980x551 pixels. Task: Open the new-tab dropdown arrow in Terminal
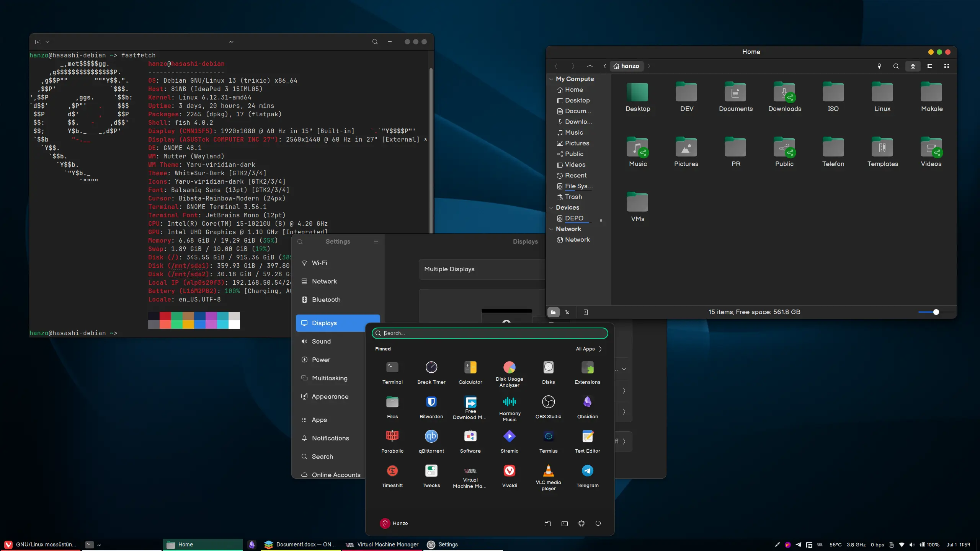point(47,42)
